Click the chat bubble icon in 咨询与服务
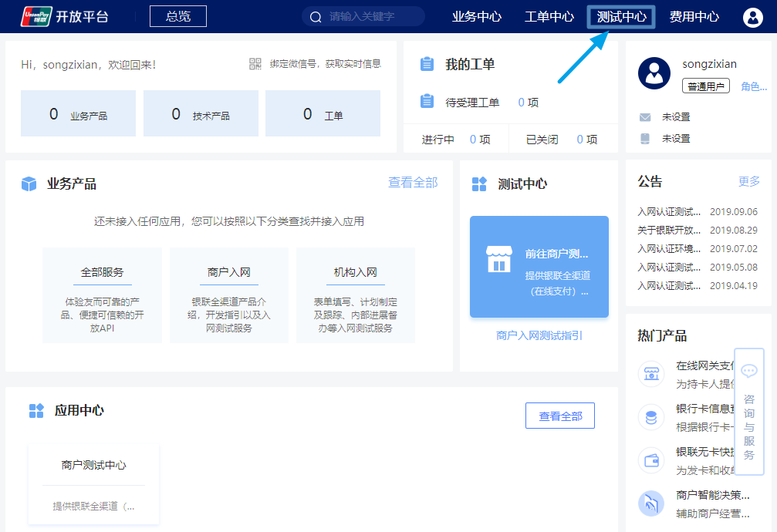 tap(748, 371)
